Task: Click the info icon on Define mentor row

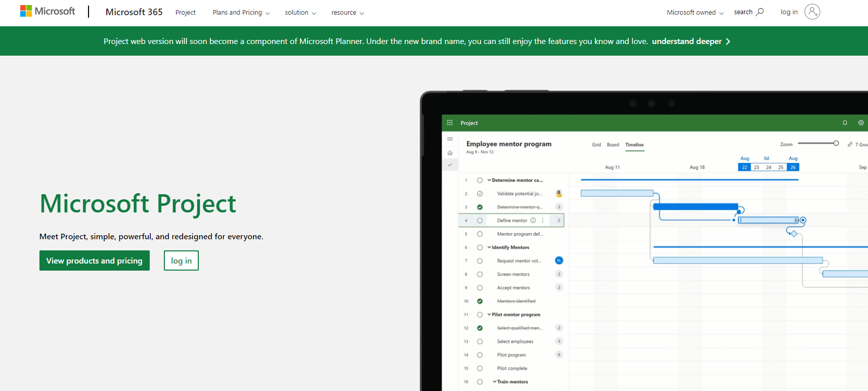Action: 533,220
